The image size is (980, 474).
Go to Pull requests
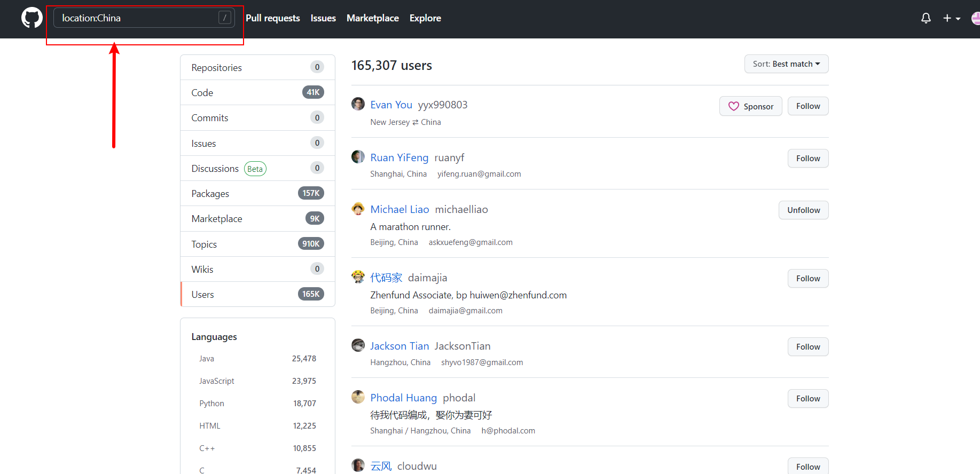click(x=273, y=18)
